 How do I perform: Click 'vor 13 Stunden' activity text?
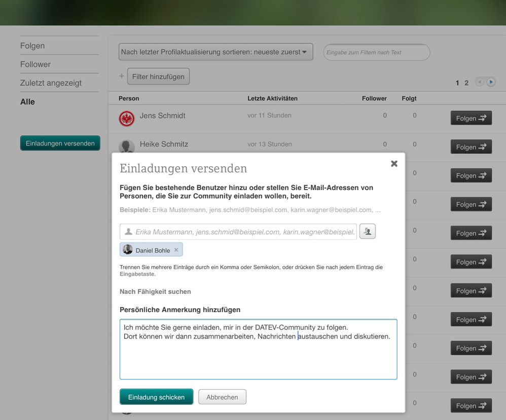(x=269, y=144)
